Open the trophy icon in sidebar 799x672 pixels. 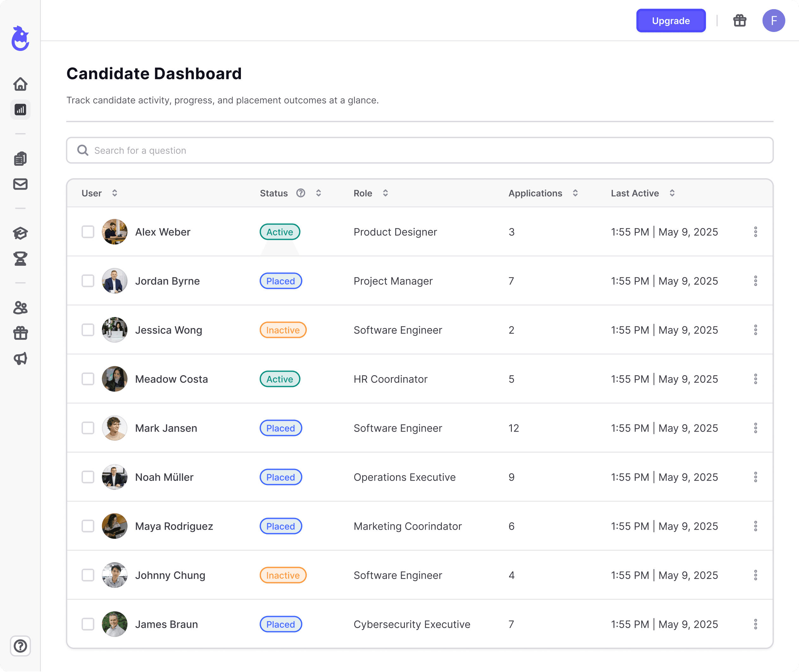[20, 259]
